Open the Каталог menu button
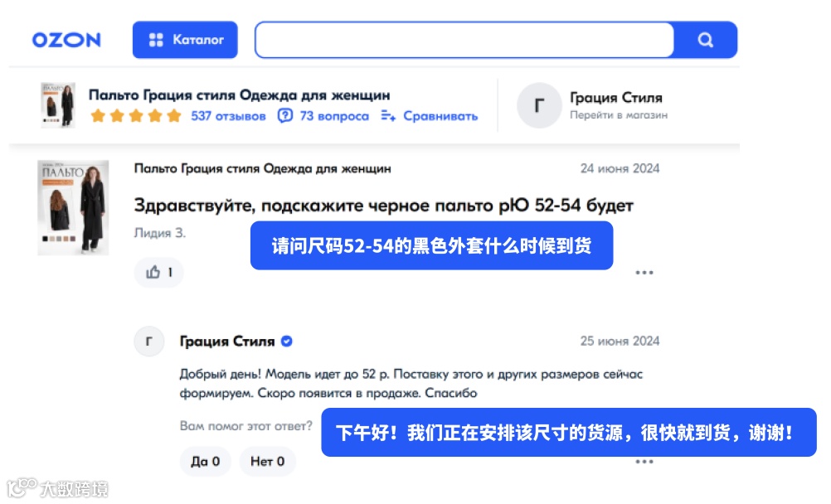Image resolution: width=831 pixels, height=504 pixels. tap(185, 40)
